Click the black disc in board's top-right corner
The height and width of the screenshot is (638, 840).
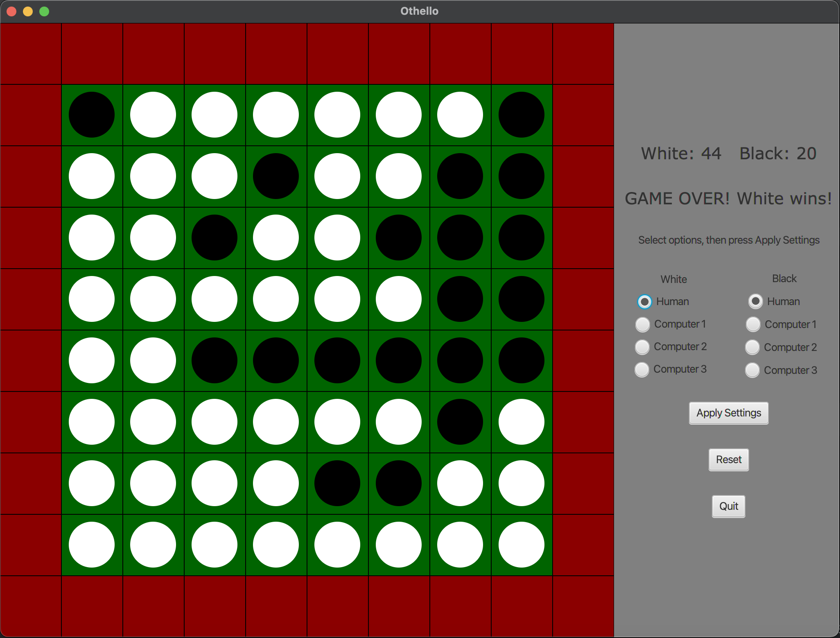click(522, 115)
